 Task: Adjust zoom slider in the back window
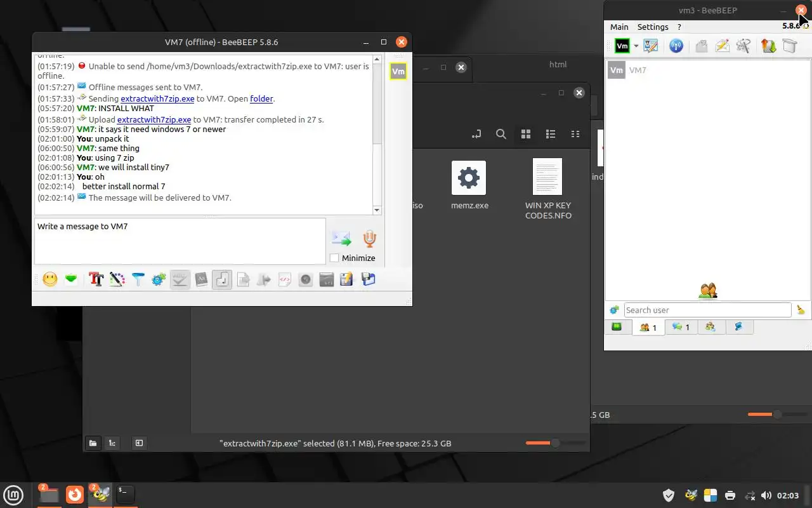click(776, 414)
